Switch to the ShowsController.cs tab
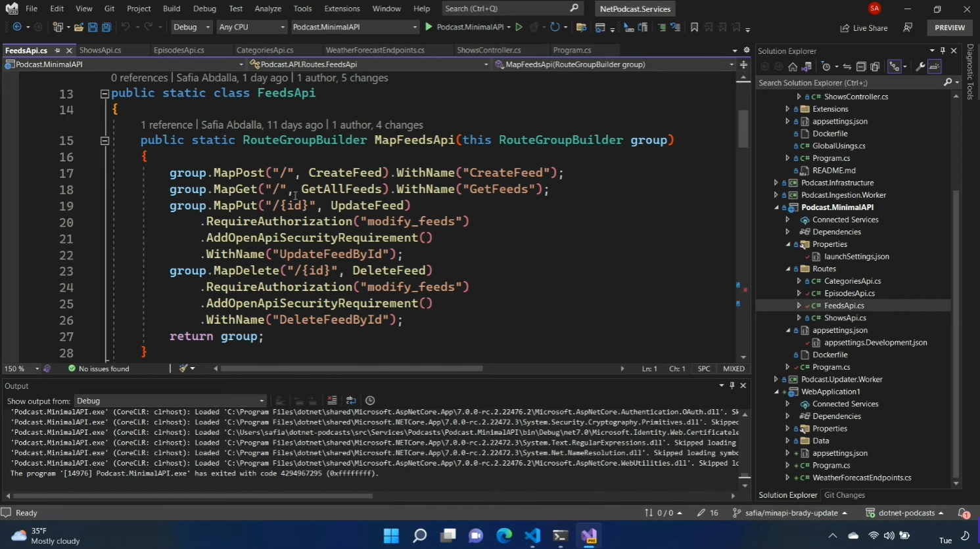 488,50
